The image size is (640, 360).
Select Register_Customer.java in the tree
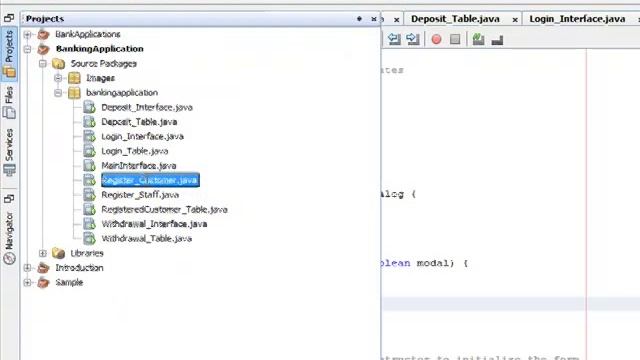[x=150, y=180]
